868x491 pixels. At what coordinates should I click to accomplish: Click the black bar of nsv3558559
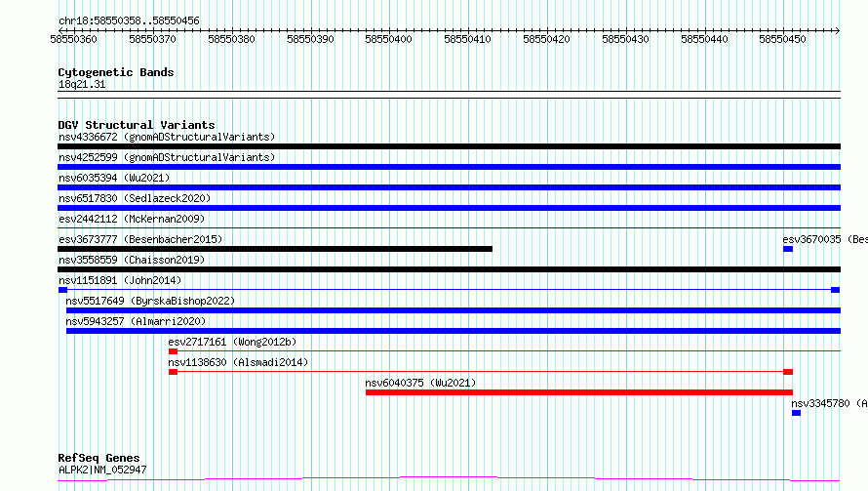click(x=449, y=269)
